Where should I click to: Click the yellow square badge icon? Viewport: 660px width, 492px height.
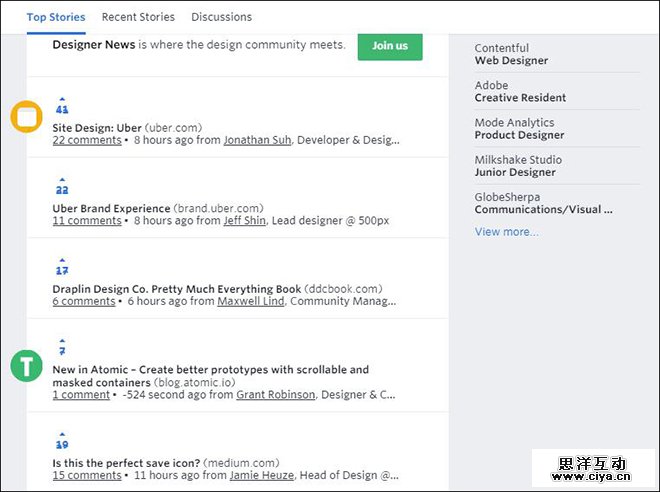coord(26,116)
